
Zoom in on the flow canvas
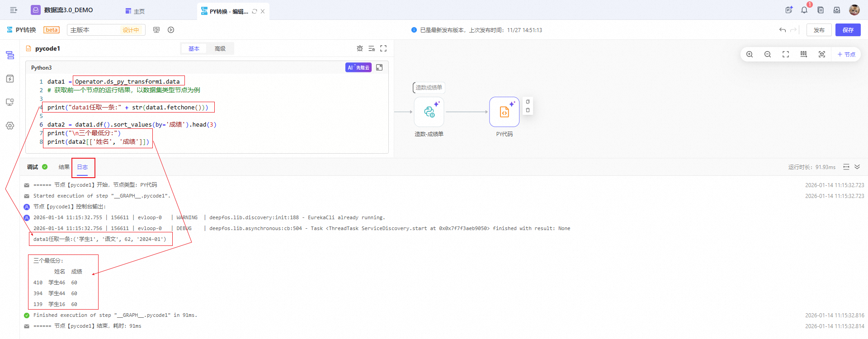(x=750, y=54)
